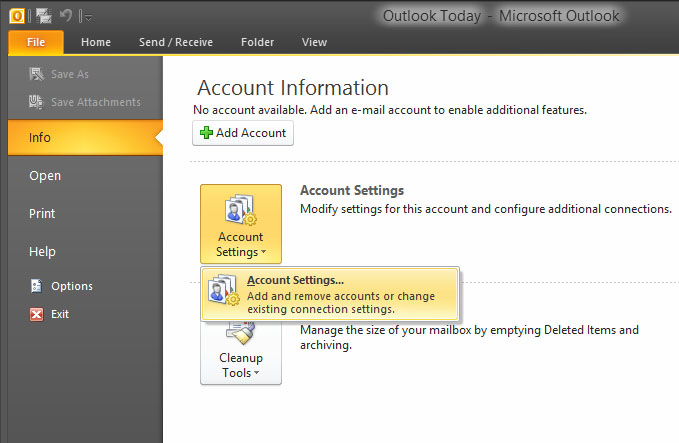The height and width of the screenshot is (443, 679).
Task: Click the Undo icon in quick access toolbar
Action: point(66,16)
